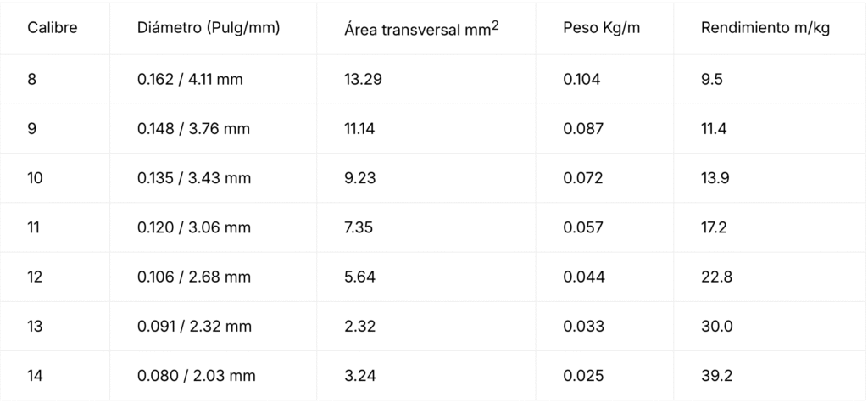Select calibre 9 weight 0.087
This screenshot has height=403, width=868.
pyautogui.click(x=583, y=129)
